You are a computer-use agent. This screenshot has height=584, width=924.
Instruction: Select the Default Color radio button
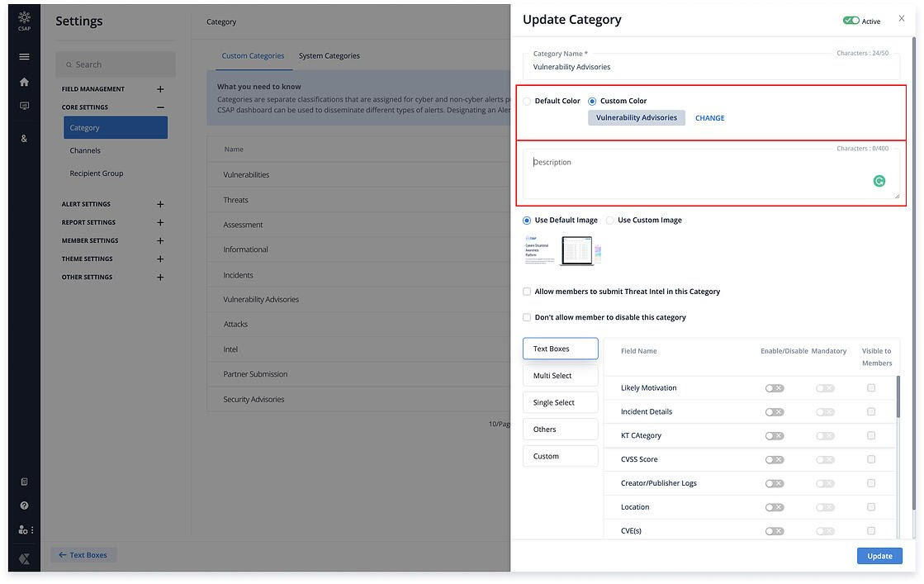pos(527,101)
